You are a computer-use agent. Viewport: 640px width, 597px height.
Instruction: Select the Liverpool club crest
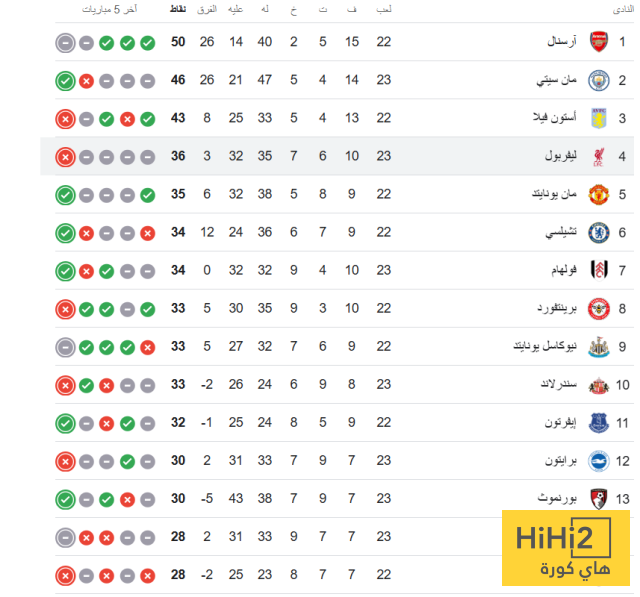598,157
